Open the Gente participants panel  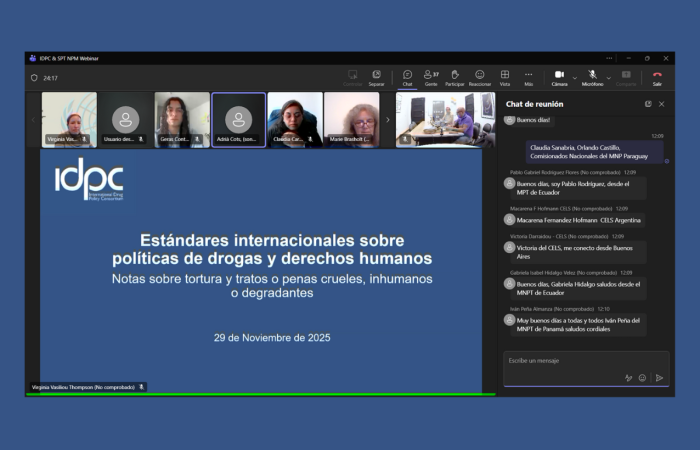tap(431, 76)
